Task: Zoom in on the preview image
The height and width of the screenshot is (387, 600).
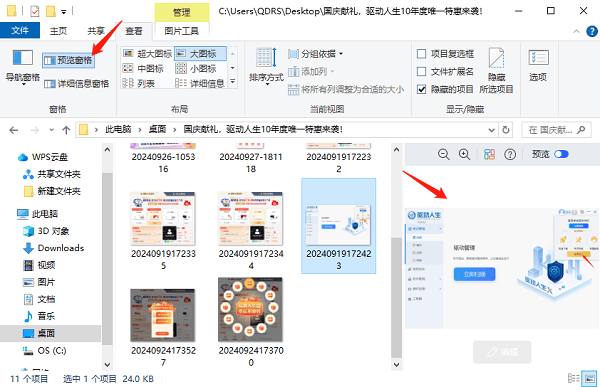Action: pos(465,154)
